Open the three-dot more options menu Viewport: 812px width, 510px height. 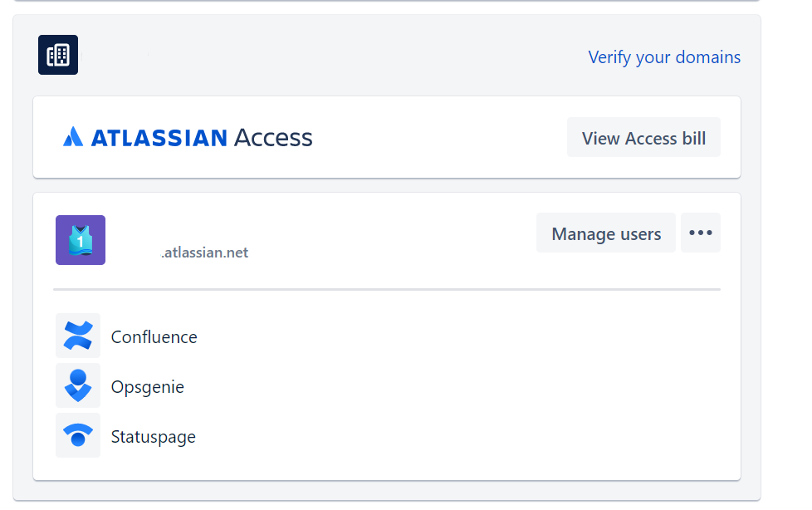pos(701,233)
